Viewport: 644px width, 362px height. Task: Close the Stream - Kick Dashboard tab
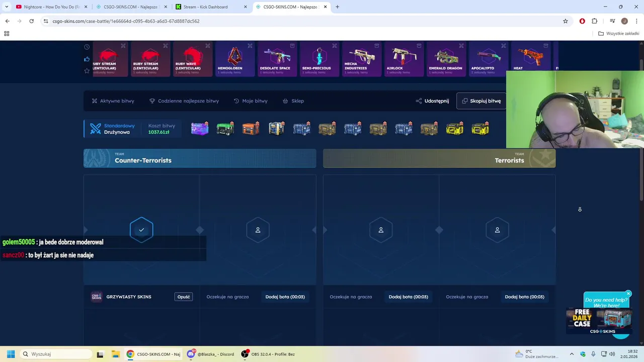245,7
